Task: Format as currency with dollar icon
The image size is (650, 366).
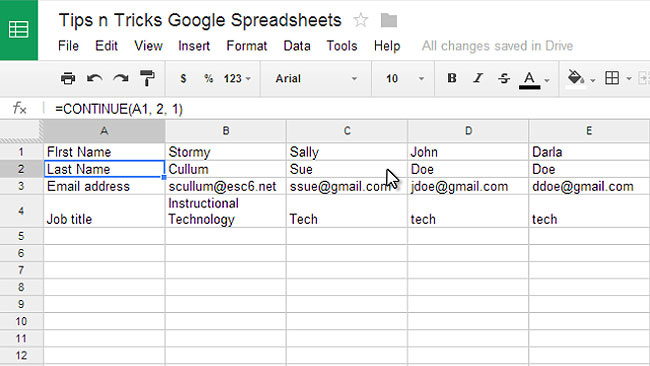Action: (183, 78)
